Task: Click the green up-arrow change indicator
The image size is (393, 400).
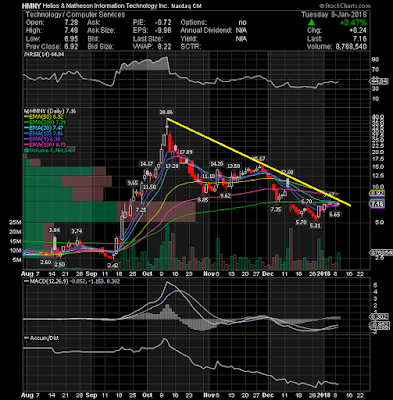Action: [x=311, y=22]
